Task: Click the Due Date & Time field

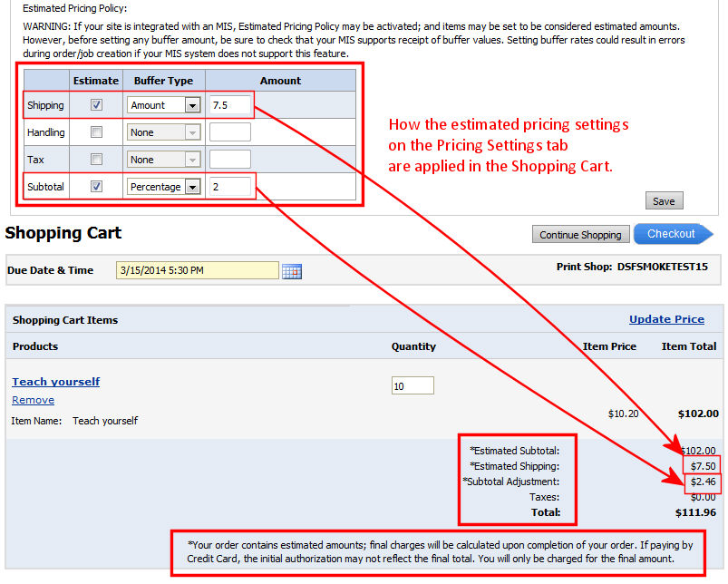Action: [x=197, y=270]
